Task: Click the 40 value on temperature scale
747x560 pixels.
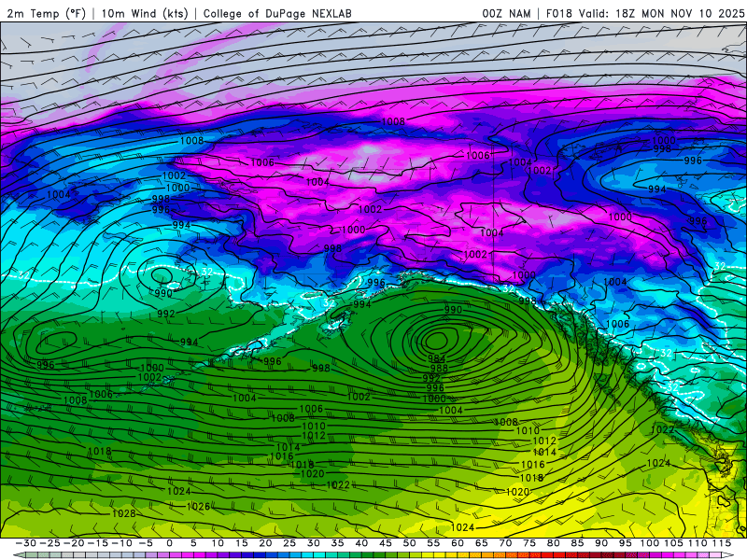Action: pos(361,543)
